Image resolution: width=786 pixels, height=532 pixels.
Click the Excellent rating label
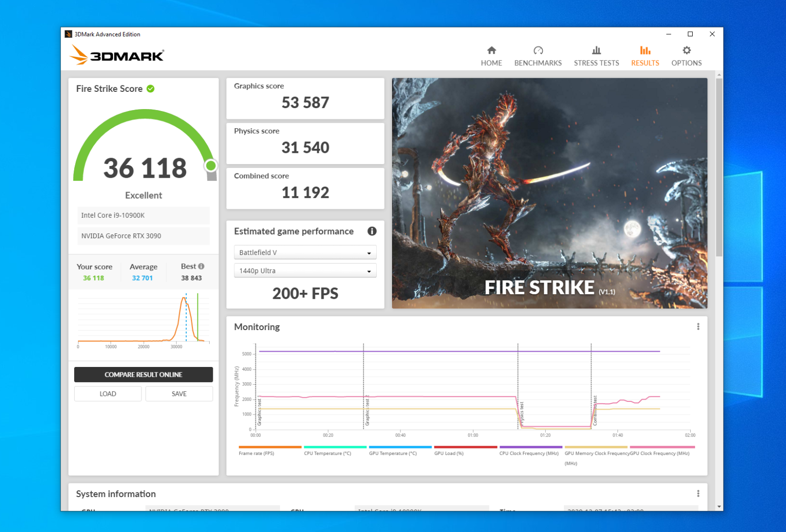point(143,195)
